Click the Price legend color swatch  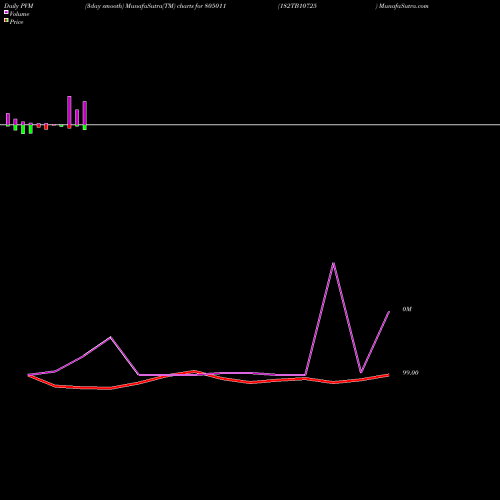point(6,20)
